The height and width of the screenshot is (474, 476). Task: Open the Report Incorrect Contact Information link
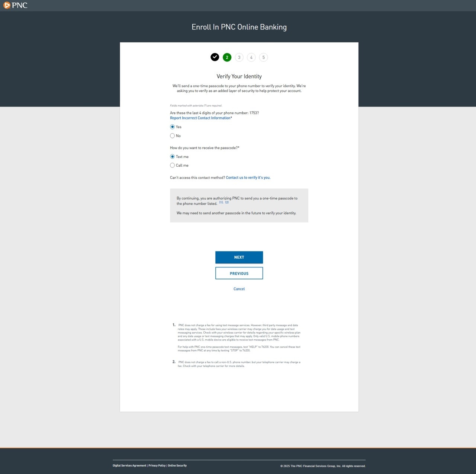point(200,118)
